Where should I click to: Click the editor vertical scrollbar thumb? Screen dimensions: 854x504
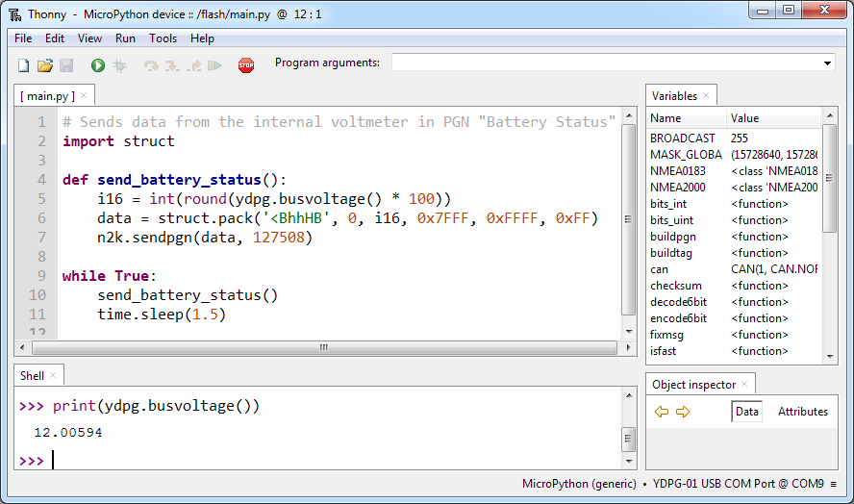(x=629, y=219)
